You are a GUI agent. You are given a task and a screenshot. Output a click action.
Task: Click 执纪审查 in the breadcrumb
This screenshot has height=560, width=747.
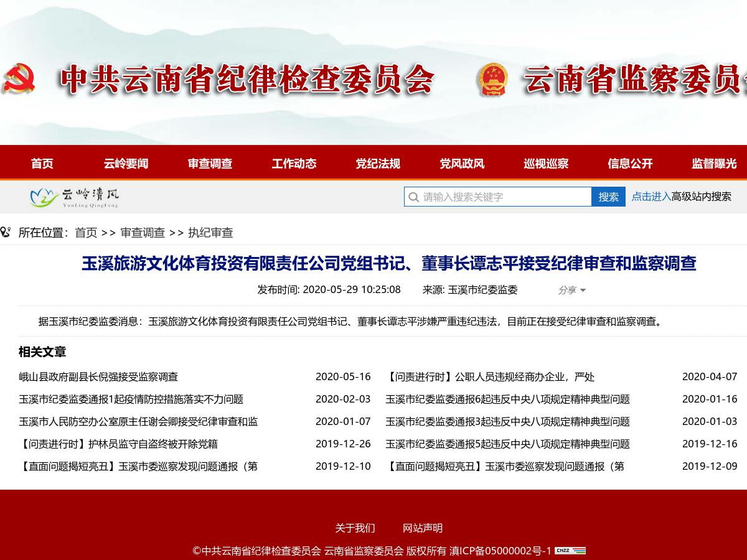click(210, 233)
